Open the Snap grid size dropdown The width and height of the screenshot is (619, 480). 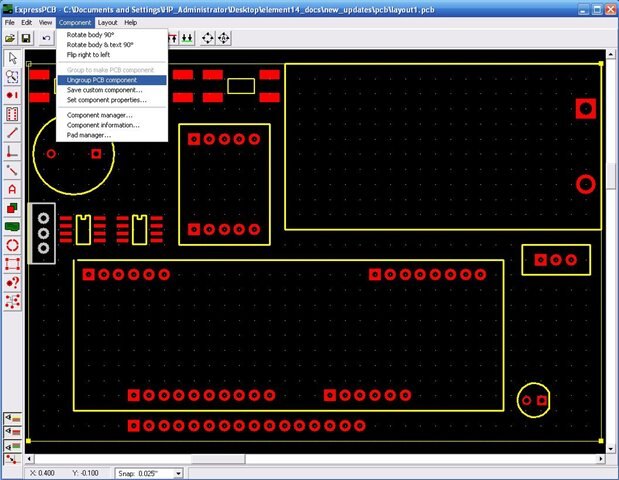click(178, 473)
